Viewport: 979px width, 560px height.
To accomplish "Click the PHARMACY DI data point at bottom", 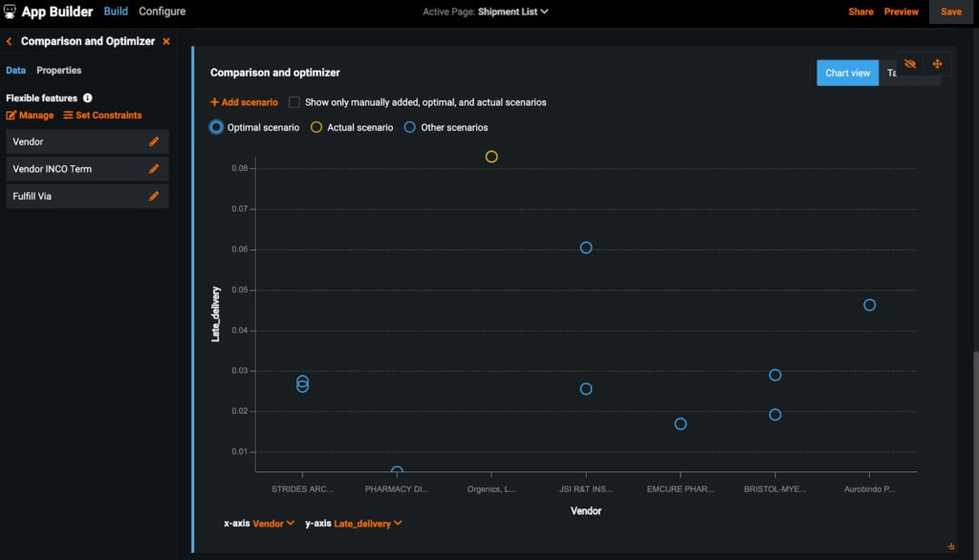I will point(397,470).
